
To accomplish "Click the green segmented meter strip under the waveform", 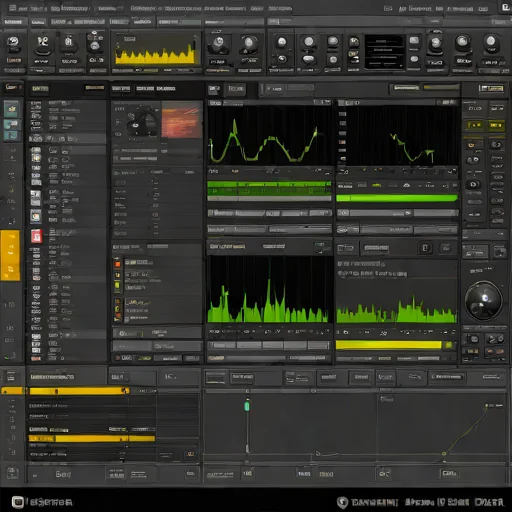I will pyautogui.click(x=269, y=188).
